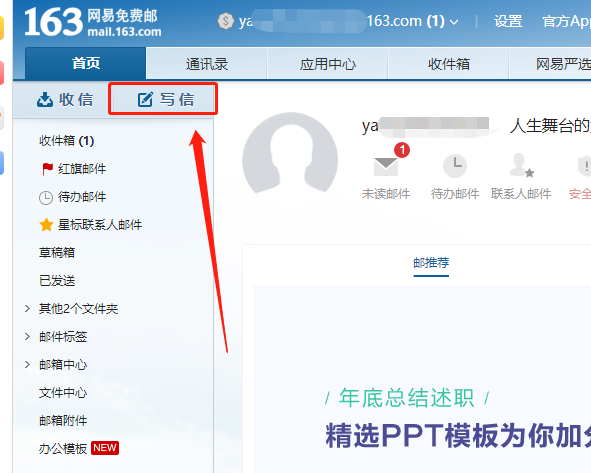Expand the 邮箱中心 chevron

[x=27, y=364]
